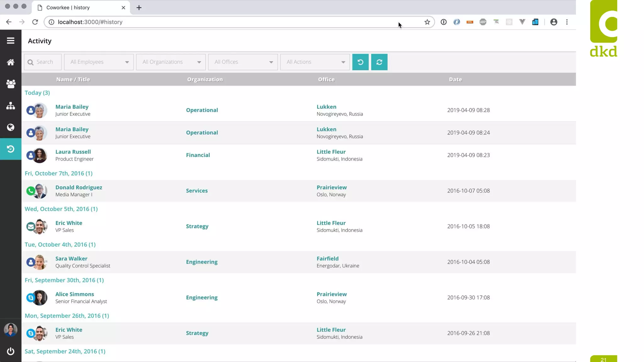Open the hamburger menu in sidebar
This screenshot has height=362, width=644.
pos(11,41)
